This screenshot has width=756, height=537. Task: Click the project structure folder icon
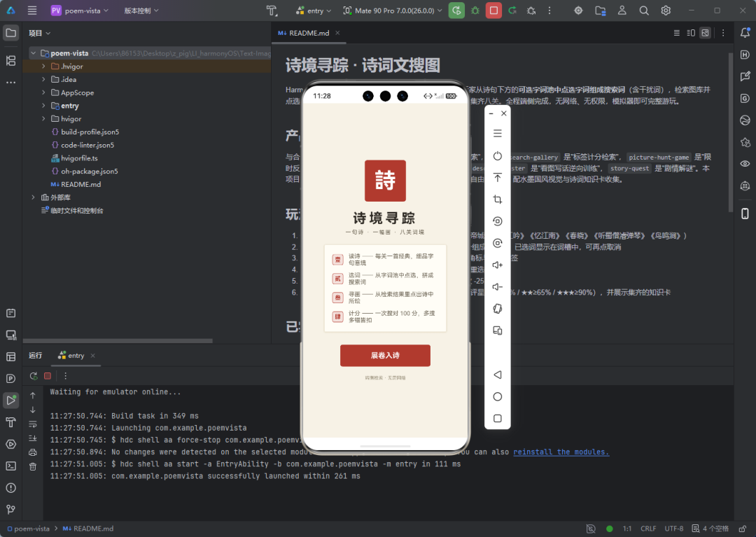coord(601,10)
